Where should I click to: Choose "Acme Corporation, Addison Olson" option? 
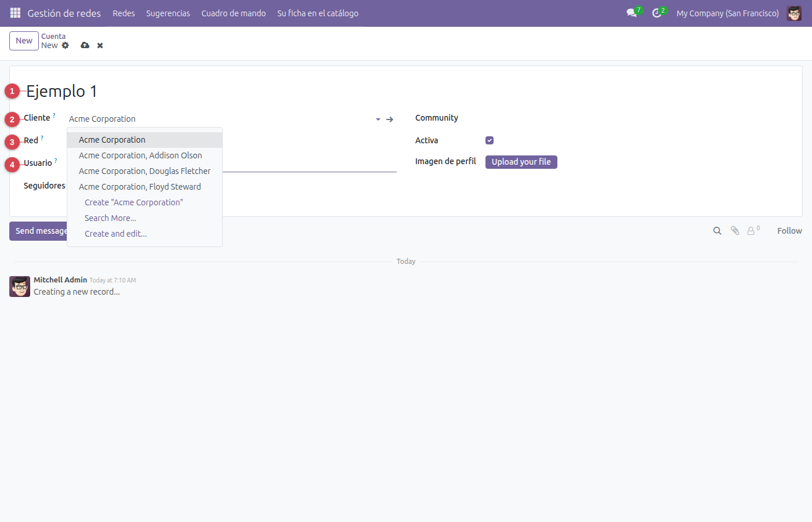click(144, 155)
